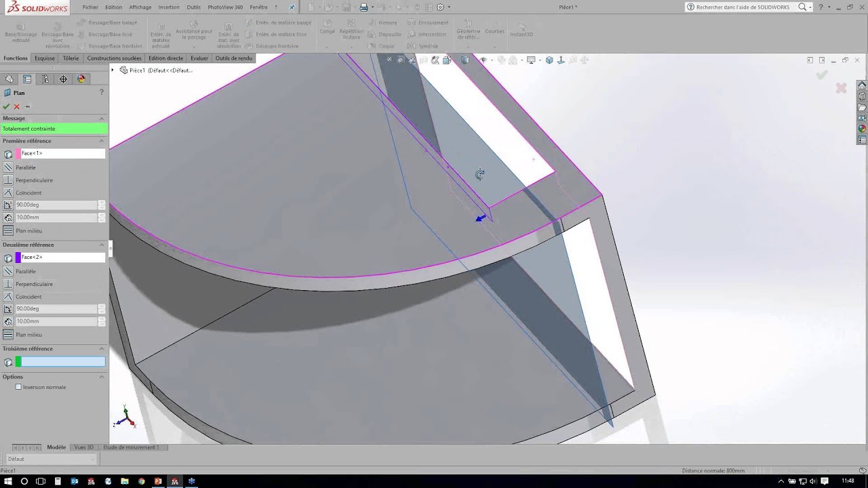868x488 pixels.
Task: Click the green third reference color swatch
Action: 18,362
